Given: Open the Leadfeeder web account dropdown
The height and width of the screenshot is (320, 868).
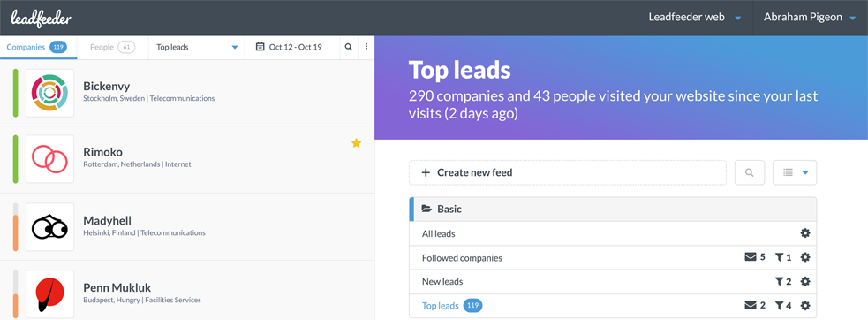Looking at the screenshot, I should [x=695, y=17].
